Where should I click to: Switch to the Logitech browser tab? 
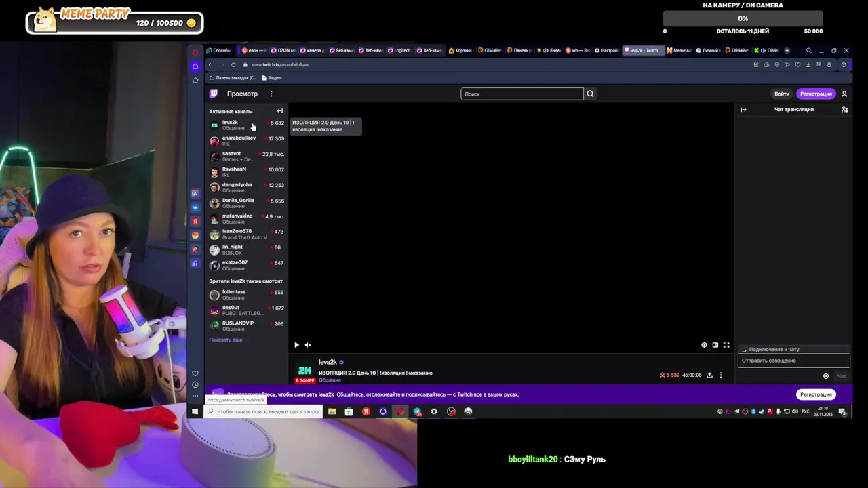click(401, 50)
